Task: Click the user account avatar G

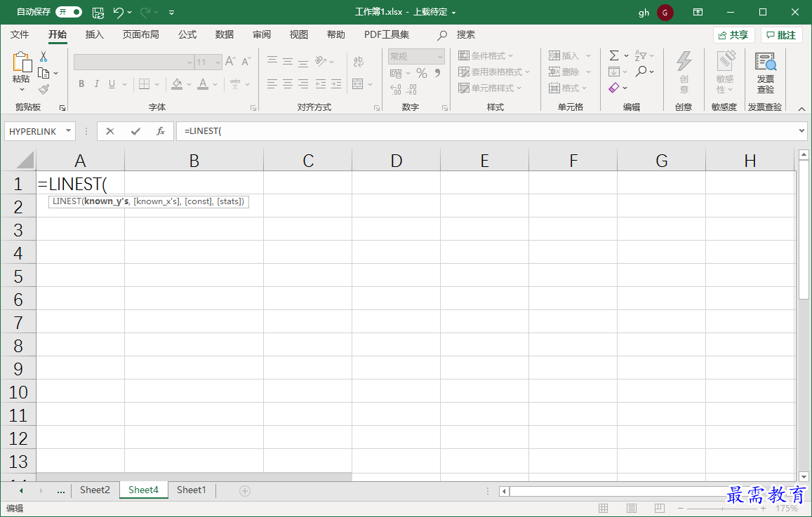Action: click(665, 13)
